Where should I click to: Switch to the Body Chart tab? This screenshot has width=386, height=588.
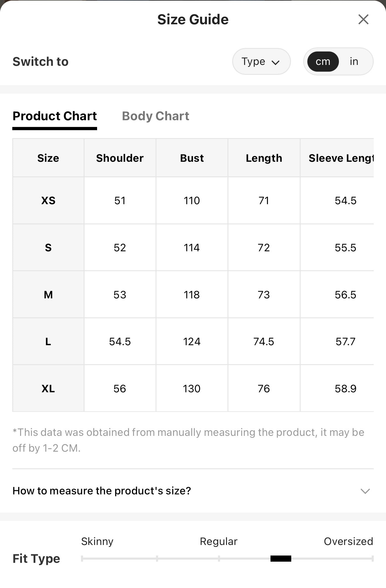pos(156,116)
